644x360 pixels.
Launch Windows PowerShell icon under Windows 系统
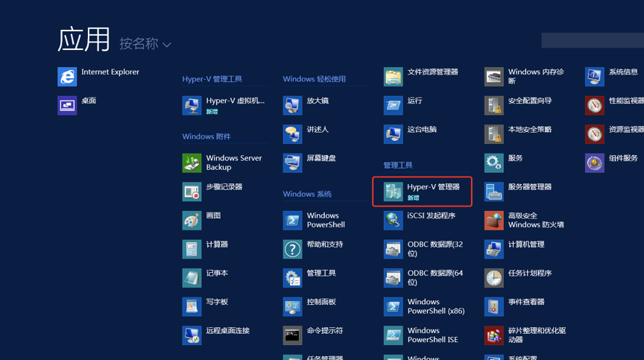click(x=292, y=221)
